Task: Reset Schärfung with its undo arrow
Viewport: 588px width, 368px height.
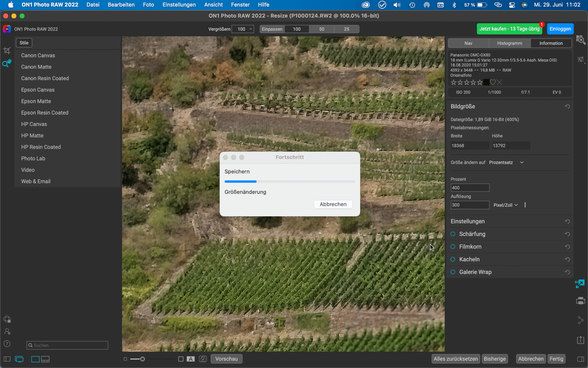Action: click(x=567, y=234)
